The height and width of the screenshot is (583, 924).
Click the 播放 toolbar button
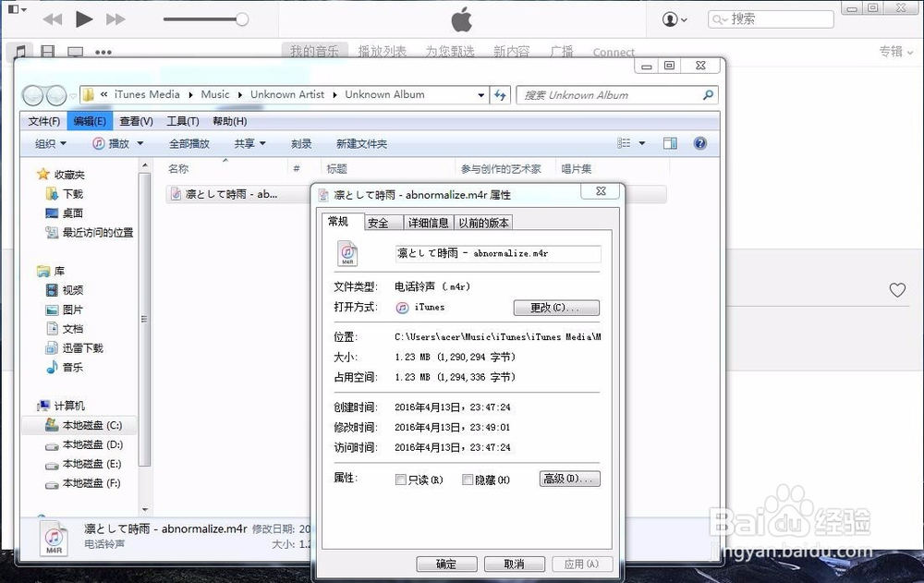click(112, 144)
